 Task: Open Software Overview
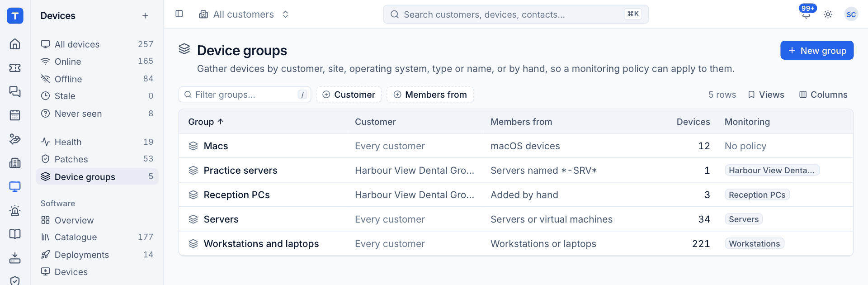(x=97, y=220)
